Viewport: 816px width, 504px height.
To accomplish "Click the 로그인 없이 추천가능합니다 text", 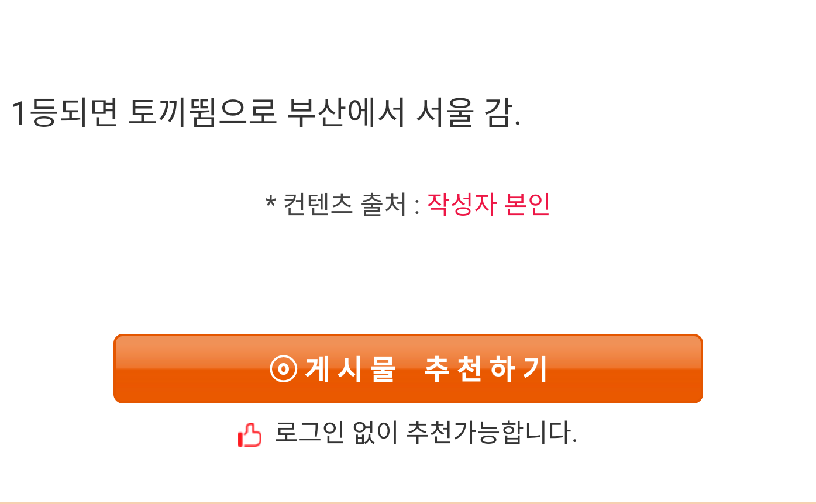I will [x=426, y=433].
